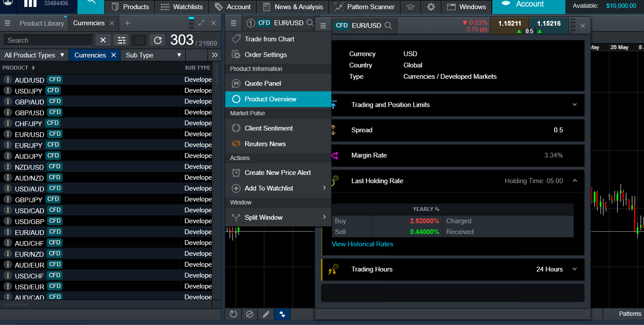Open the Windows menu
Screen dimensions: 644x325
[466, 7]
